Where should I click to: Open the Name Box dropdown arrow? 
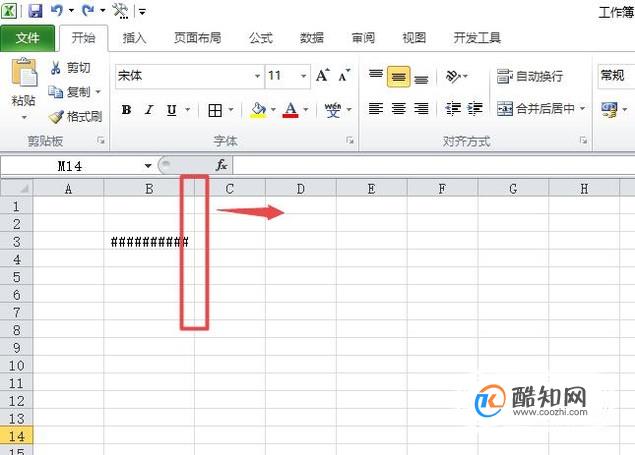pyautogui.click(x=148, y=166)
